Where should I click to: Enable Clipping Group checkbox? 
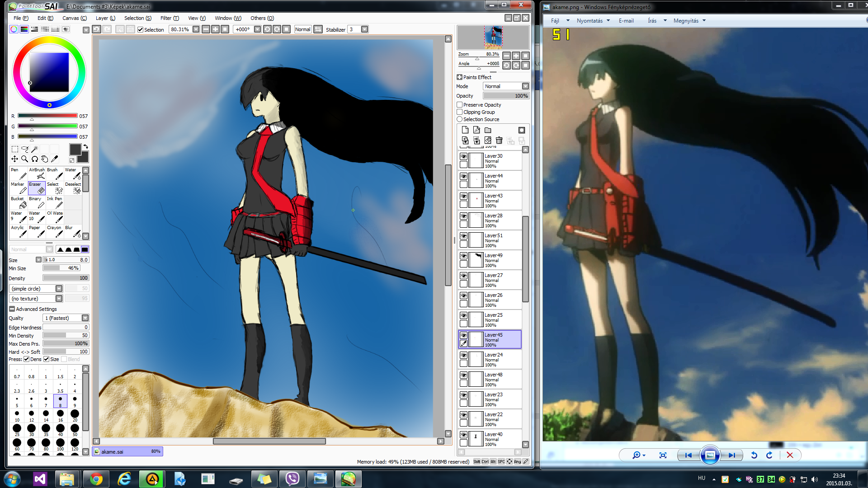(459, 112)
